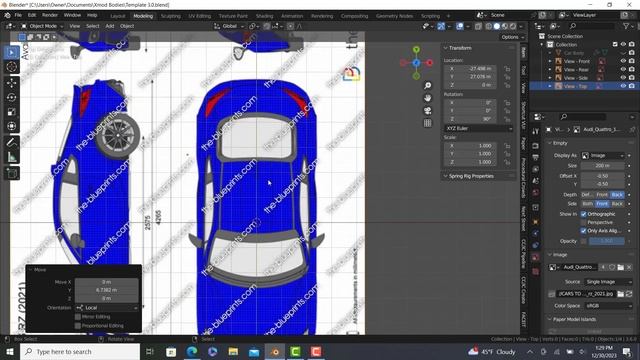The height and width of the screenshot is (360, 640).
Task: Open Color Space sRGB dropdown
Action: click(608, 306)
